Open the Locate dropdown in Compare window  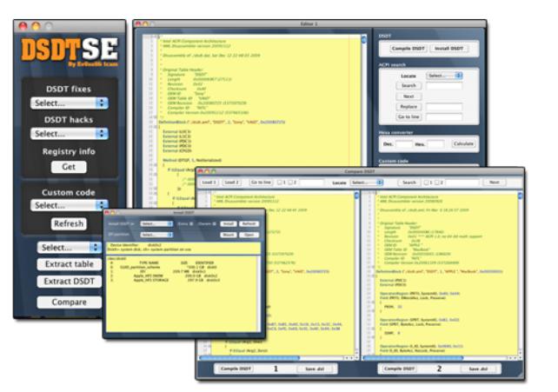367,183
